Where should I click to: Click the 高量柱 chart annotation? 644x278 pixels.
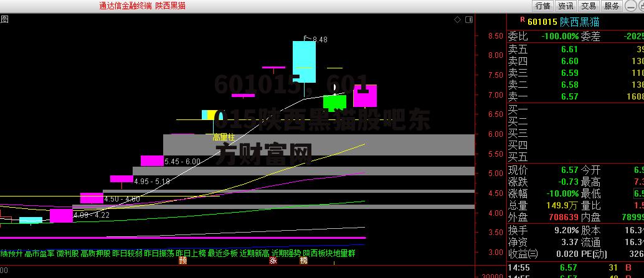point(224,137)
